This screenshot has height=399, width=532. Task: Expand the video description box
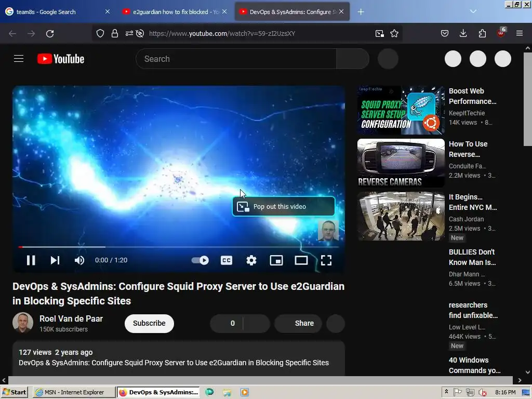click(179, 358)
